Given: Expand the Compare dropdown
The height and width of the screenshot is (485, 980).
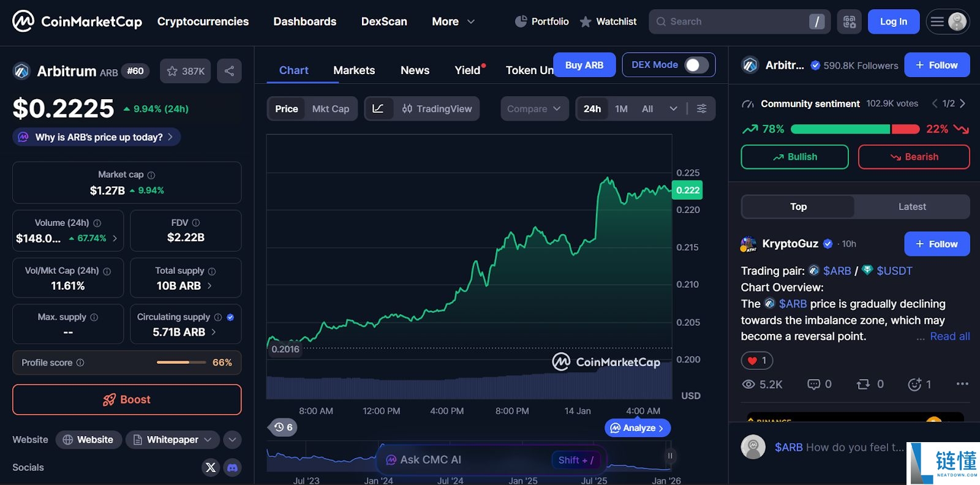Looking at the screenshot, I should point(534,108).
